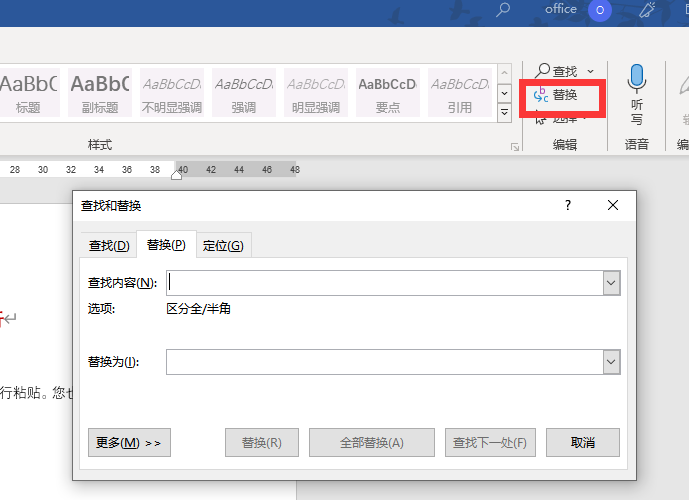Open the office account avatar
The height and width of the screenshot is (500, 689).
coord(600,10)
